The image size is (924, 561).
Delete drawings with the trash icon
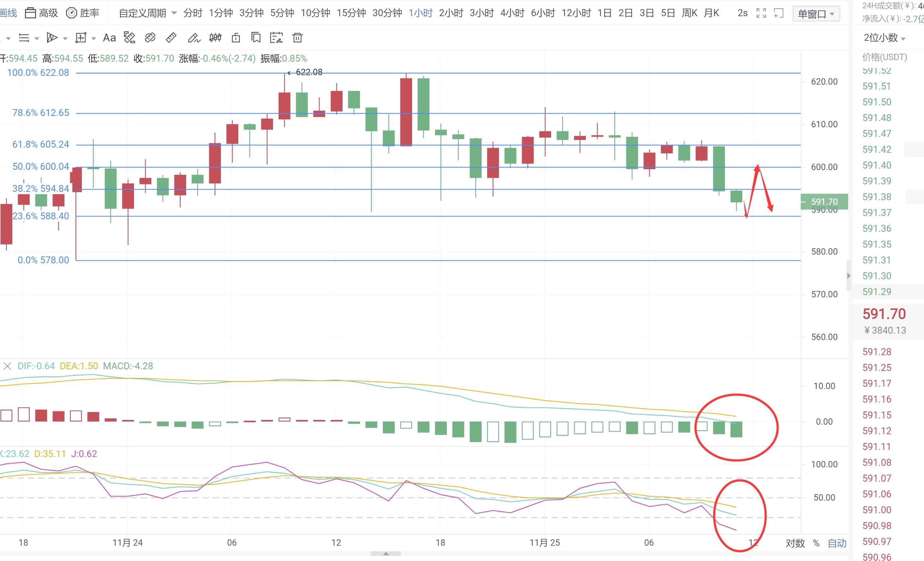(297, 38)
